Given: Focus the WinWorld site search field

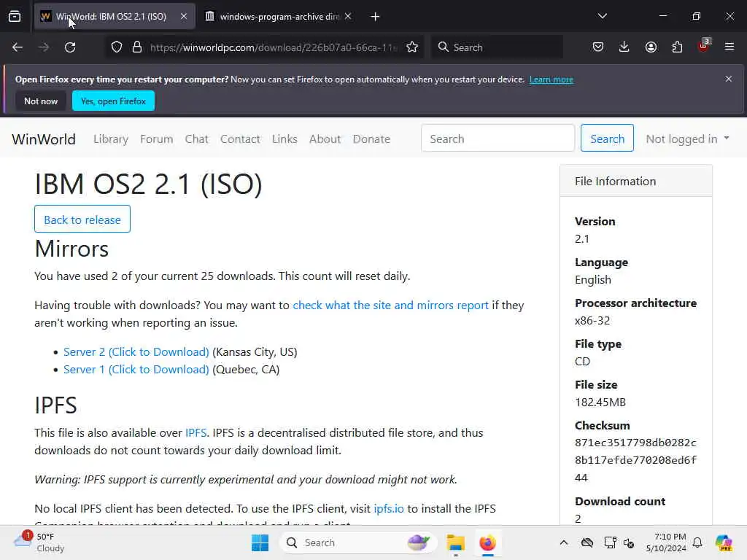Looking at the screenshot, I should click(x=498, y=138).
